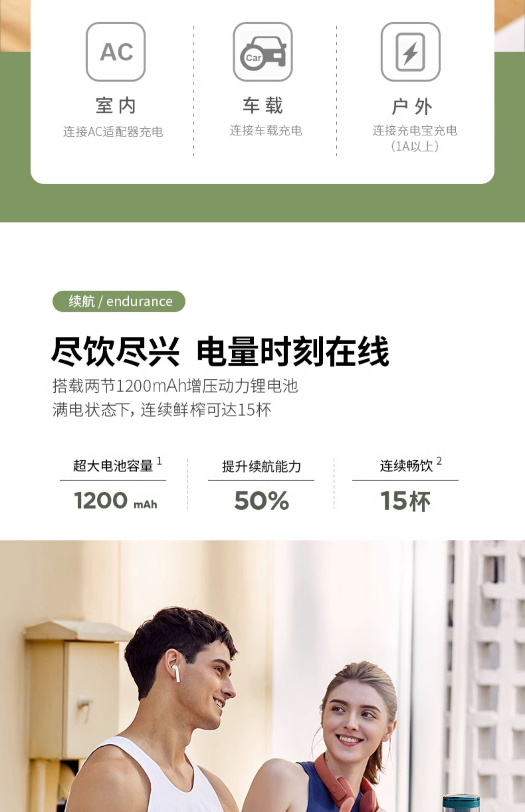Click the Car charging icon
This screenshot has height=812, width=525.
(263, 52)
